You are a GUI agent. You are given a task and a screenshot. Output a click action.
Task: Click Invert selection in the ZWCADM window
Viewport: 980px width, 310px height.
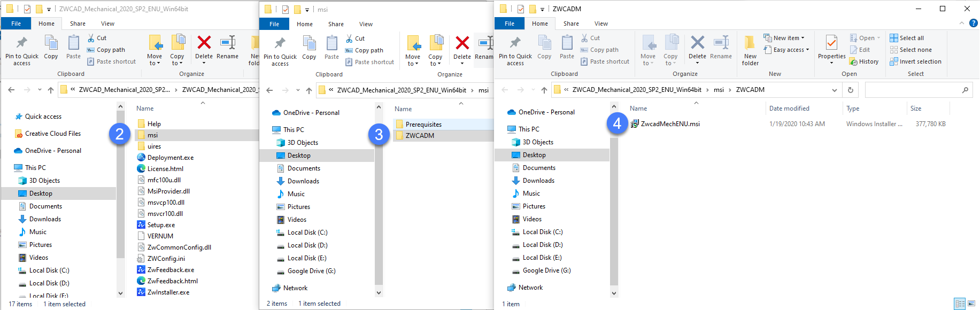pyautogui.click(x=915, y=61)
